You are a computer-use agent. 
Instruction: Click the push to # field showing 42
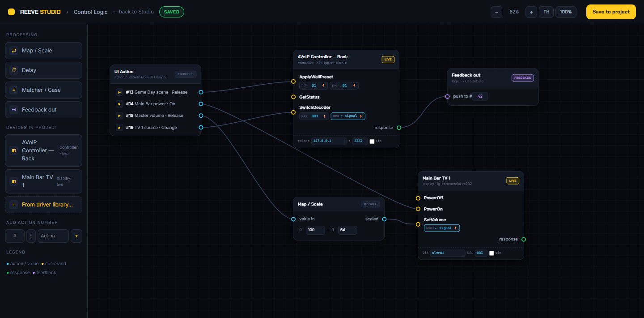(x=480, y=96)
